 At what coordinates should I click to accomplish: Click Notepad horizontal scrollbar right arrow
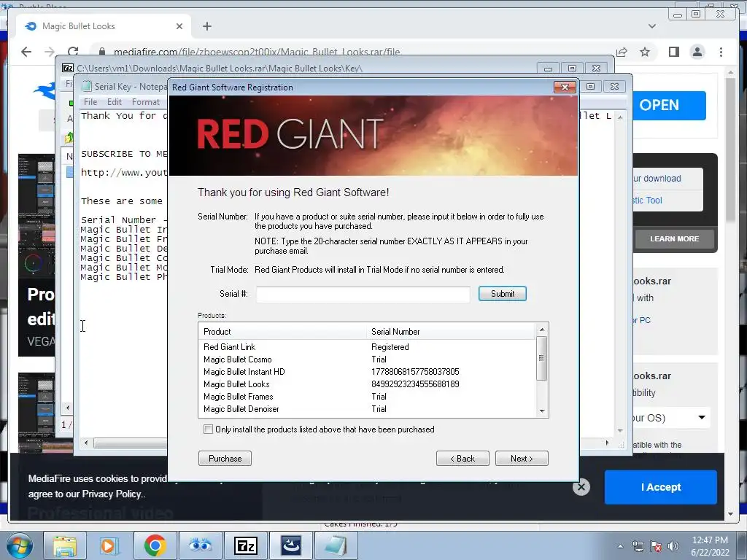click(x=607, y=443)
